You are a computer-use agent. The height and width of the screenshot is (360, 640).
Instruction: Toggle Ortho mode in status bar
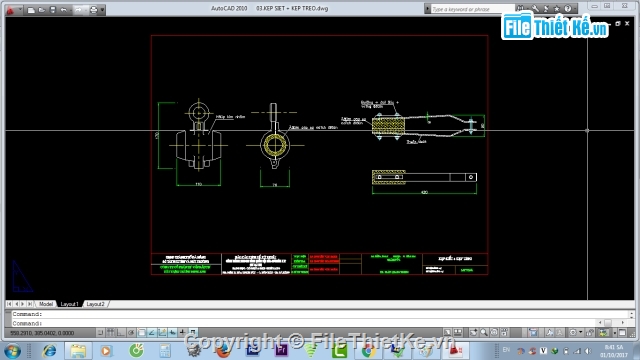tap(120, 333)
